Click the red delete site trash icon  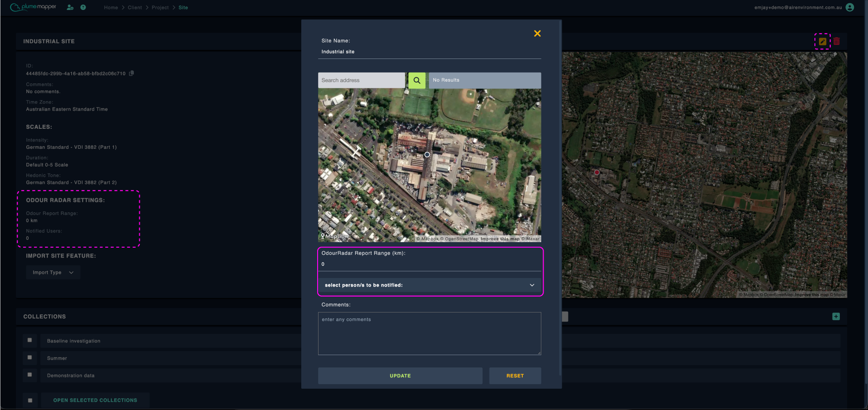tap(837, 41)
